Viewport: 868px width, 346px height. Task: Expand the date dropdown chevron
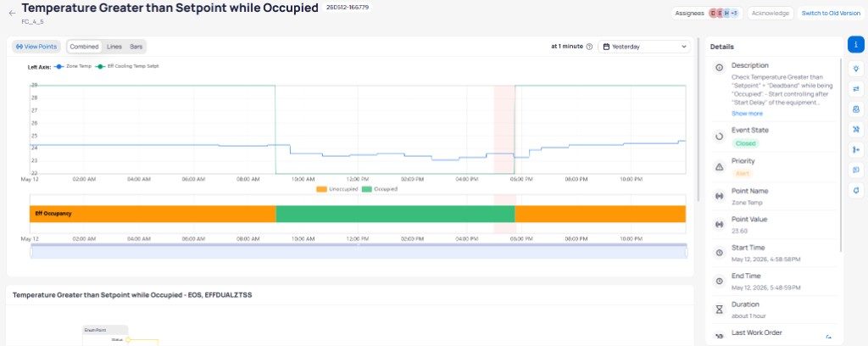[x=684, y=47]
